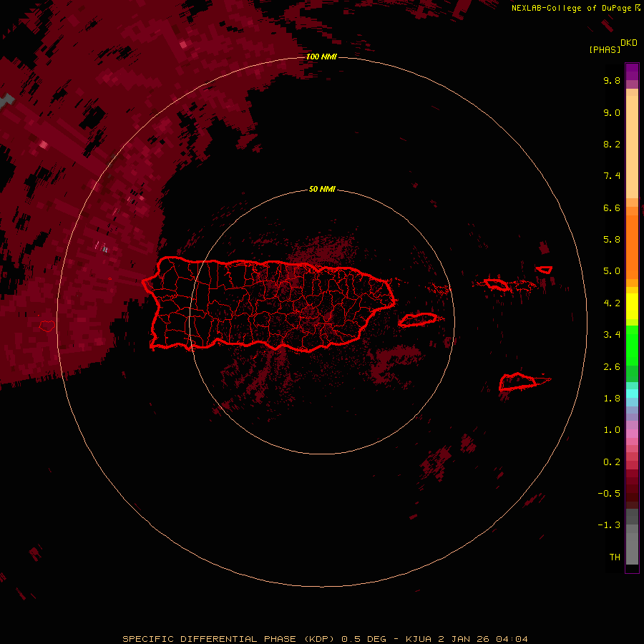Screen dimensions: 644x644
Task: Click the bright green segment of the color bar
Action: coord(632,345)
